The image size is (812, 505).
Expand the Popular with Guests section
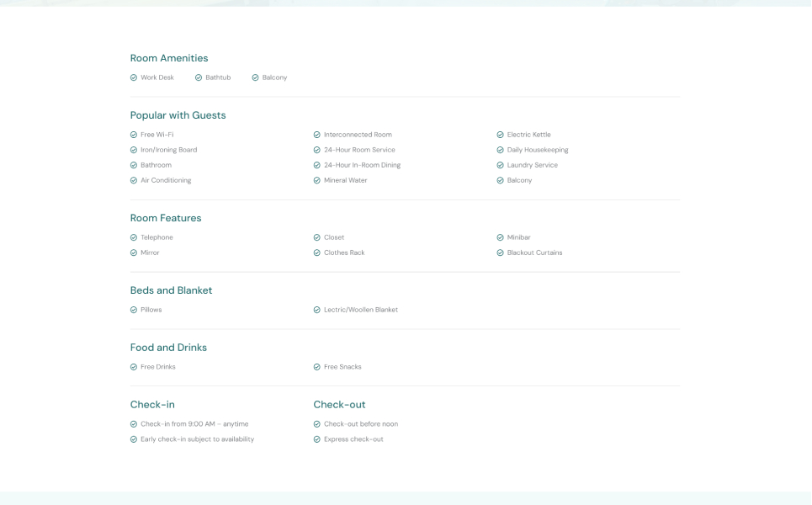(x=178, y=115)
